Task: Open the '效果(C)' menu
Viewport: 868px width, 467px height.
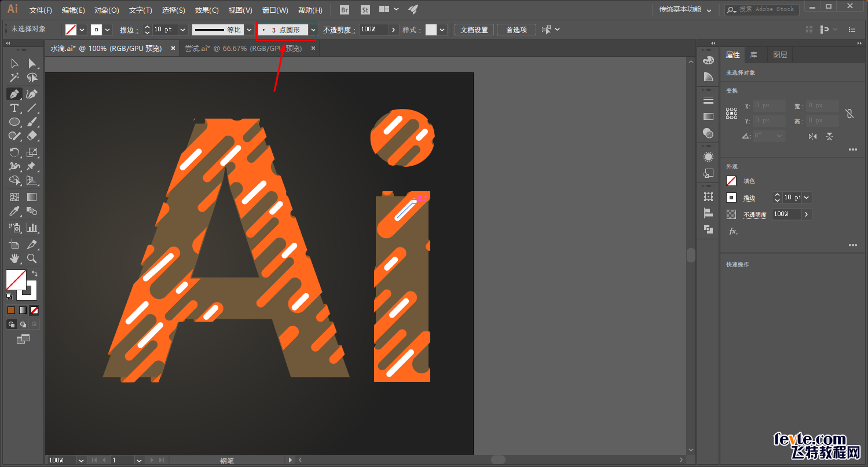Action: click(207, 10)
